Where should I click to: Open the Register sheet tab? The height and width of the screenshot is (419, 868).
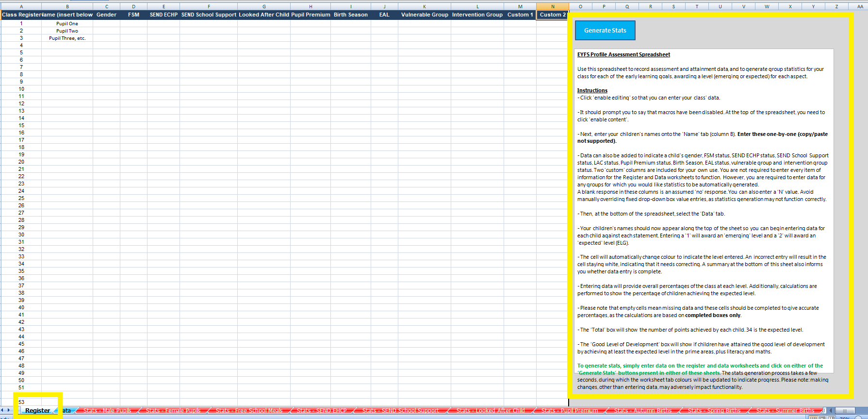pyautogui.click(x=37, y=411)
